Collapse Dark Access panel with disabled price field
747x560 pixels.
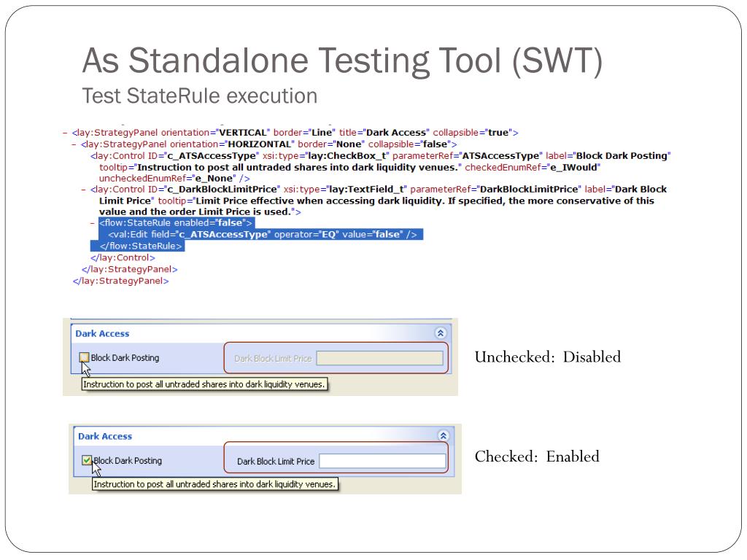[x=440, y=332]
